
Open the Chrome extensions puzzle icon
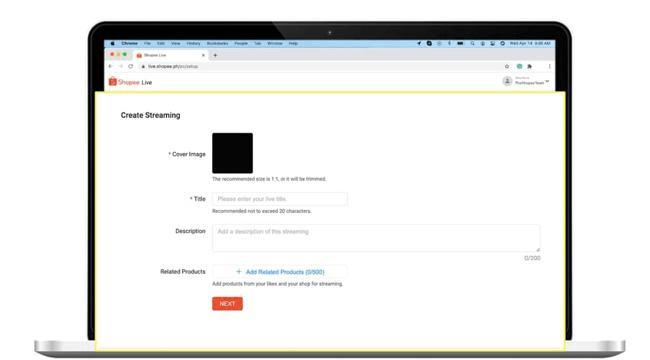coord(529,66)
